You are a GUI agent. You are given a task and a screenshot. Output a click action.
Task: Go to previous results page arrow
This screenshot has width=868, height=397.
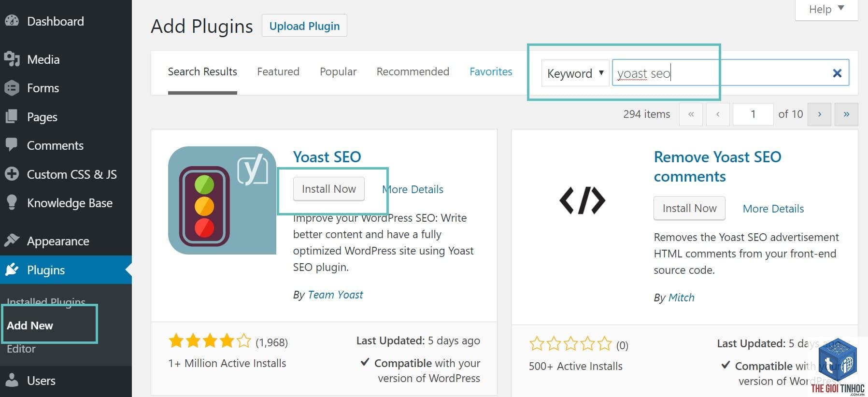pos(718,114)
